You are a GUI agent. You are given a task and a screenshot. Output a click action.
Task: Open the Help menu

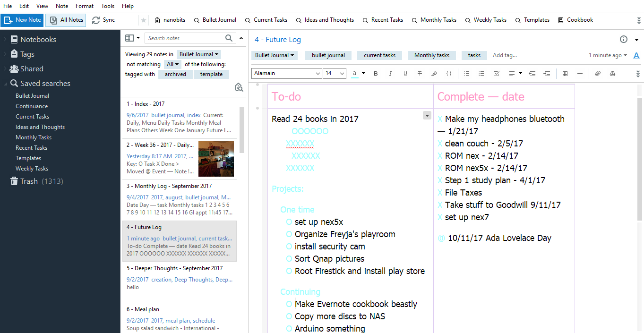pyautogui.click(x=128, y=6)
